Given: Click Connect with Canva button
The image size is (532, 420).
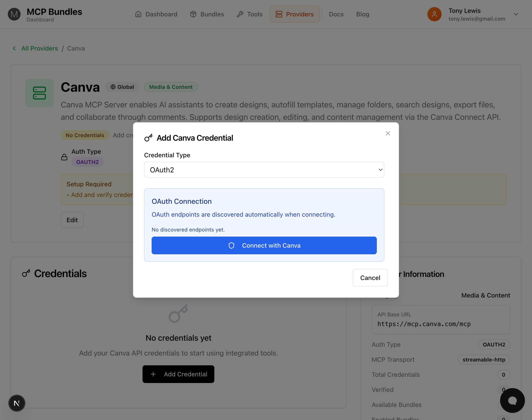Looking at the screenshot, I should [x=264, y=245].
